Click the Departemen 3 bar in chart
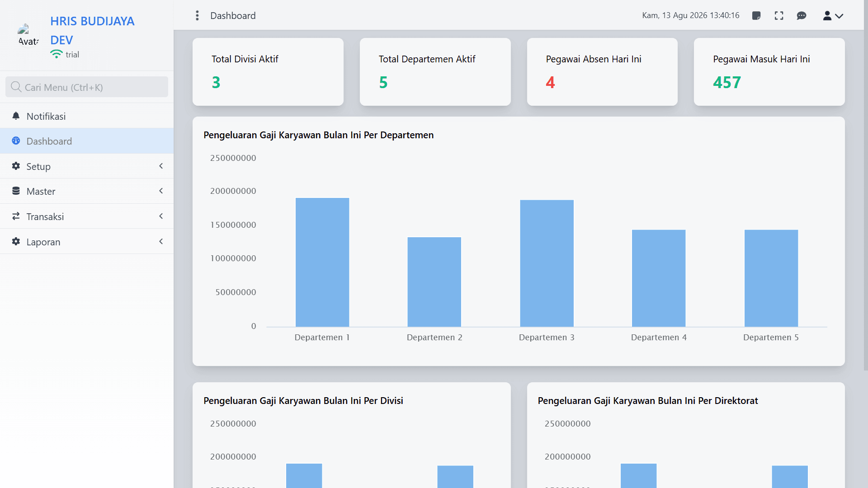 click(x=547, y=263)
